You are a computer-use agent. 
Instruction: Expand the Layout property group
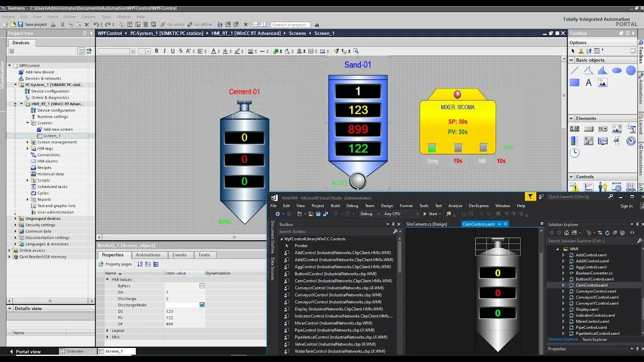tap(107, 330)
